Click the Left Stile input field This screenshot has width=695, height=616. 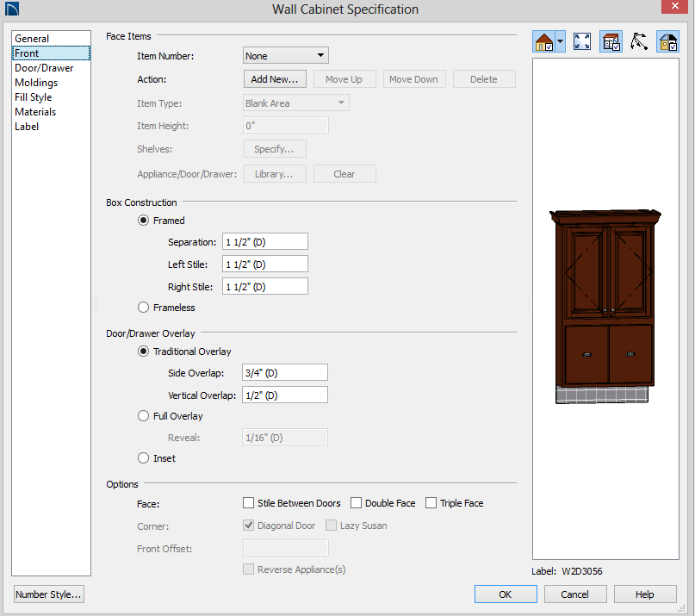pos(265,264)
